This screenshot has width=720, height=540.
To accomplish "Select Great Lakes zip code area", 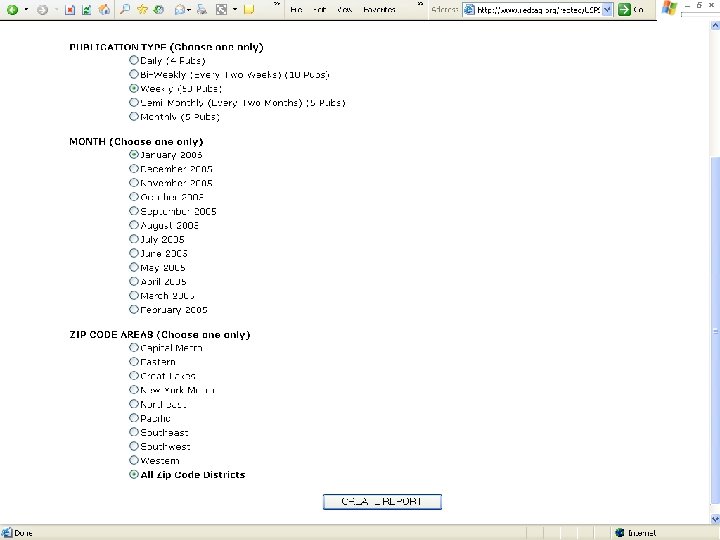I will point(134,376).
